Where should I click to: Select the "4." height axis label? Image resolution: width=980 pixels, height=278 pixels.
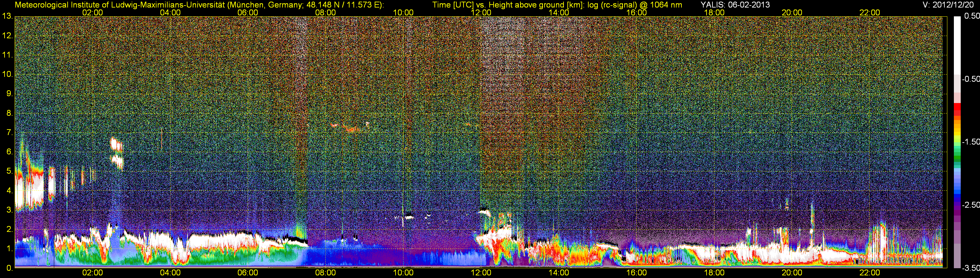click(9, 190)
